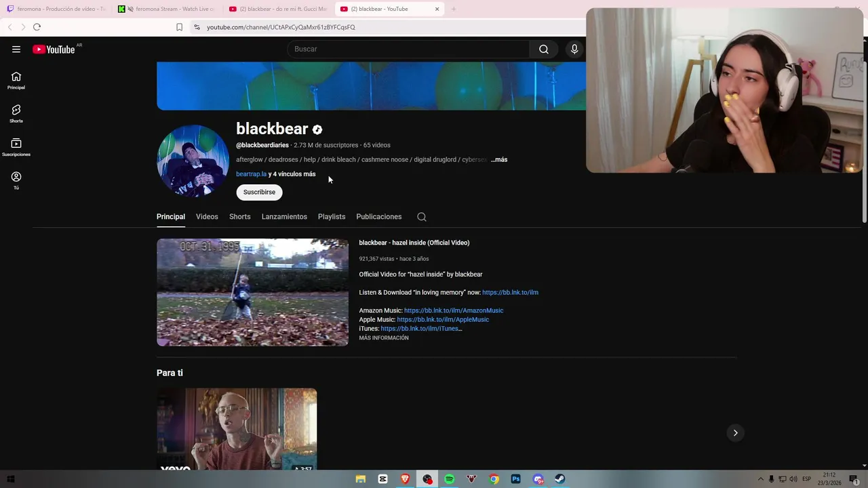Open the beartrap.la link
The width and height of the screenshot is (868, 488).
251,174
